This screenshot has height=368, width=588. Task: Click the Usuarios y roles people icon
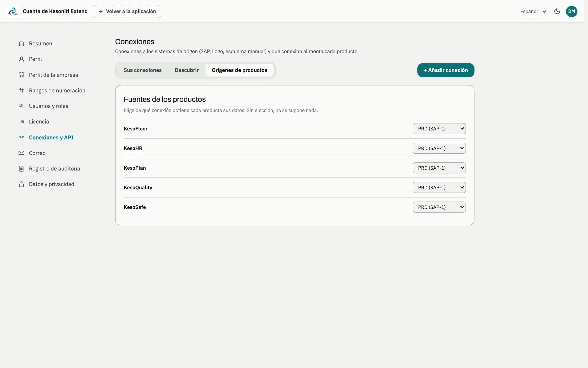[21, 106]
